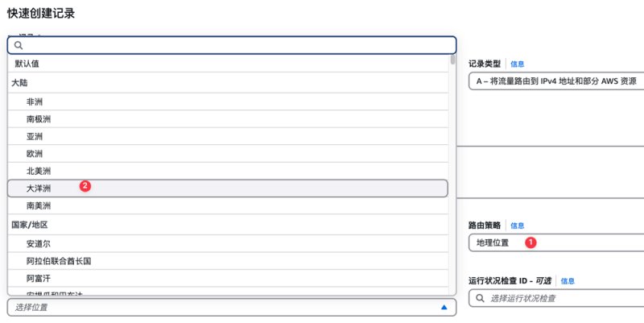Screen dimensions: 644x323
Task: Click the location list scrollbar thumb
Action: click(x=452, y=60)
